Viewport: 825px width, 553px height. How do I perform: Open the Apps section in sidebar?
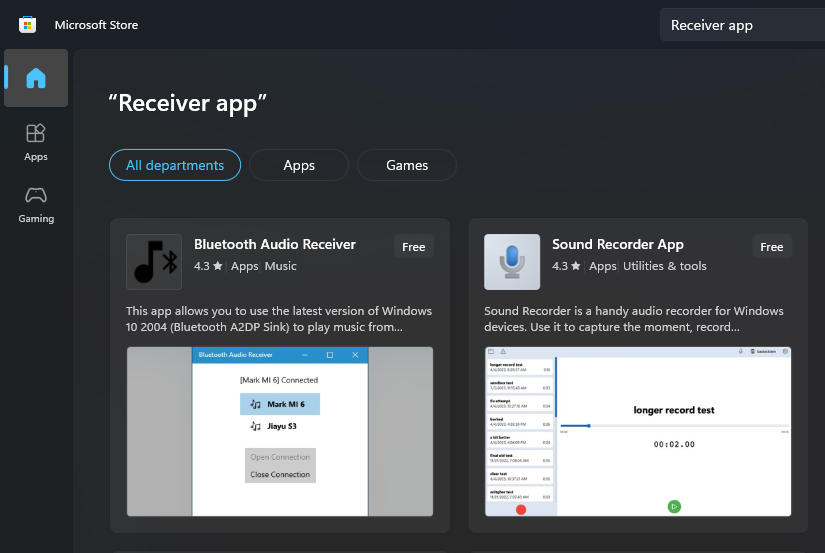tap(36, 142)
